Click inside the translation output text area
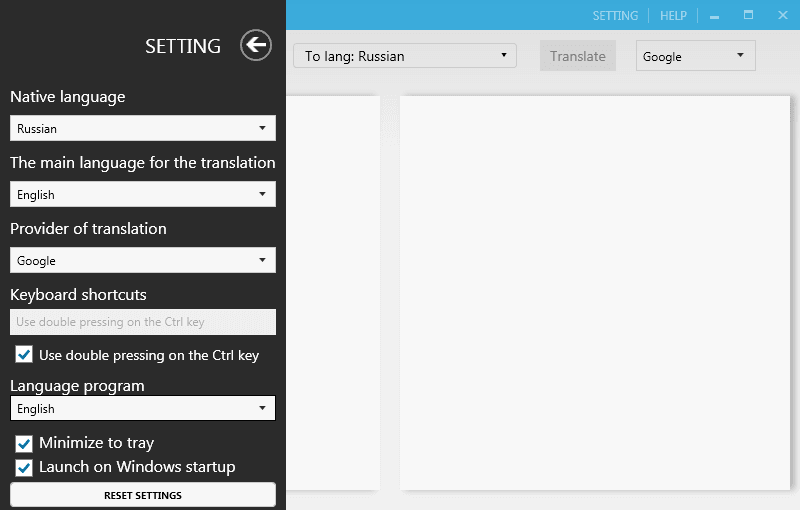This screenshot has width=800, height=510. (x=595, y=292)
